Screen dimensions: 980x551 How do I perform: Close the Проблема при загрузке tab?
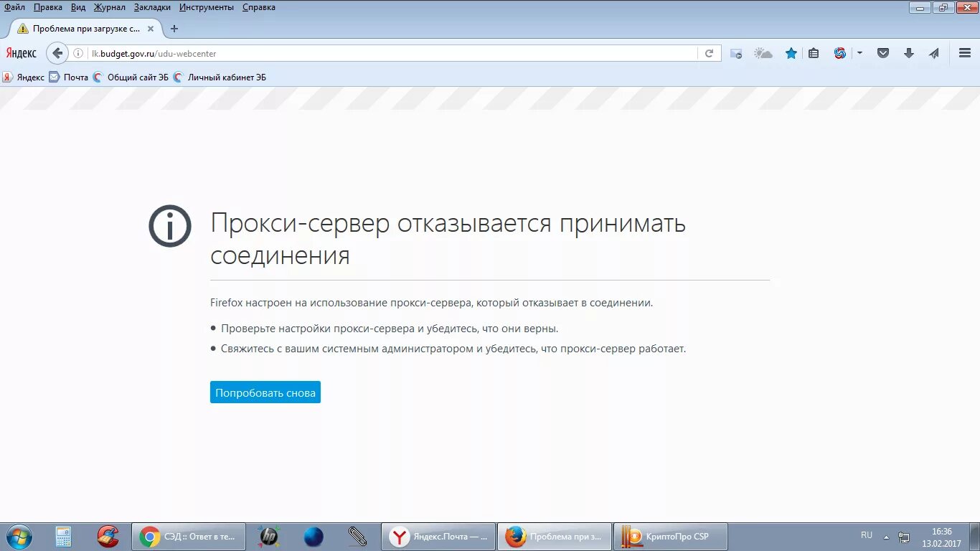[151, 29]
